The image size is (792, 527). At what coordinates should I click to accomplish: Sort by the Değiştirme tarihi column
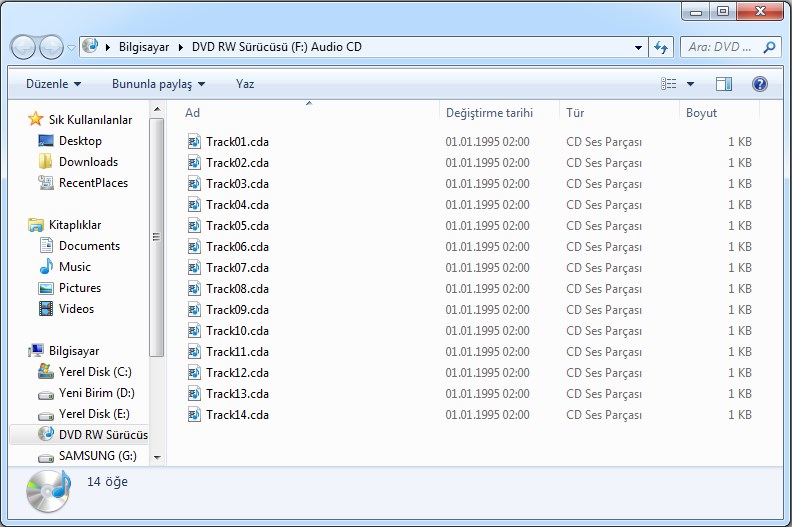coord(489,113)
